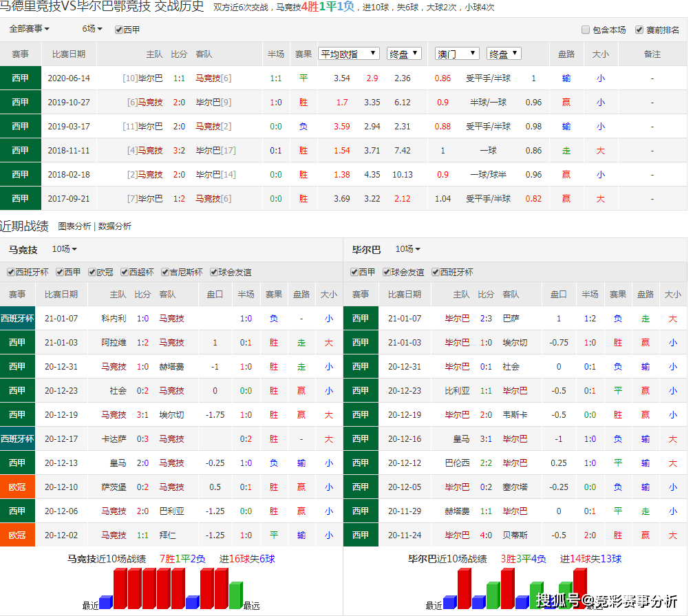693x616 pixels.
Task: Click the green bar in the 马竞技 form chart
Action: coord(235,596)
